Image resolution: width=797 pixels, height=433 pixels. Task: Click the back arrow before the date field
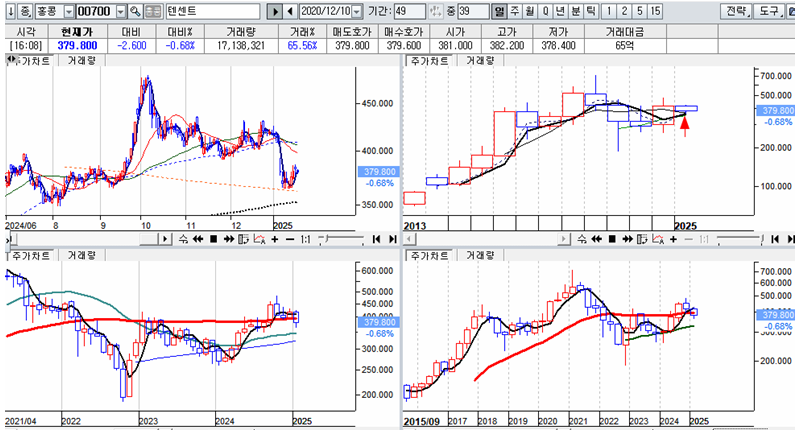(290, 11)
